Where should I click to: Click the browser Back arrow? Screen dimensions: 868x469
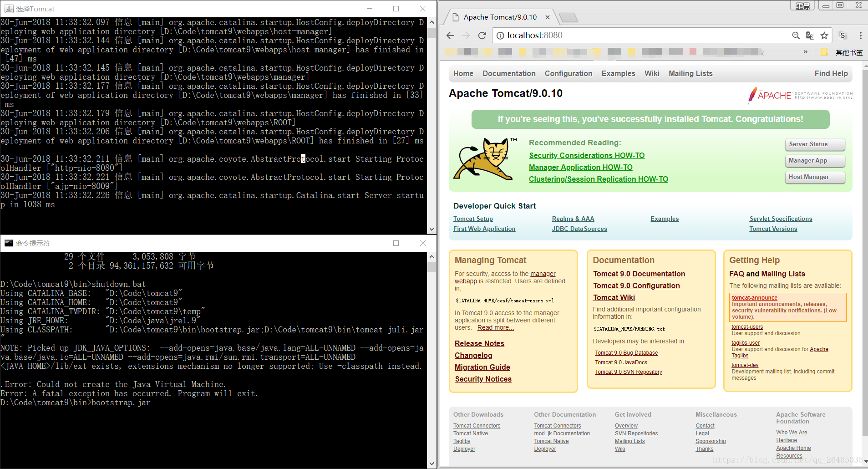coord(450,36)
